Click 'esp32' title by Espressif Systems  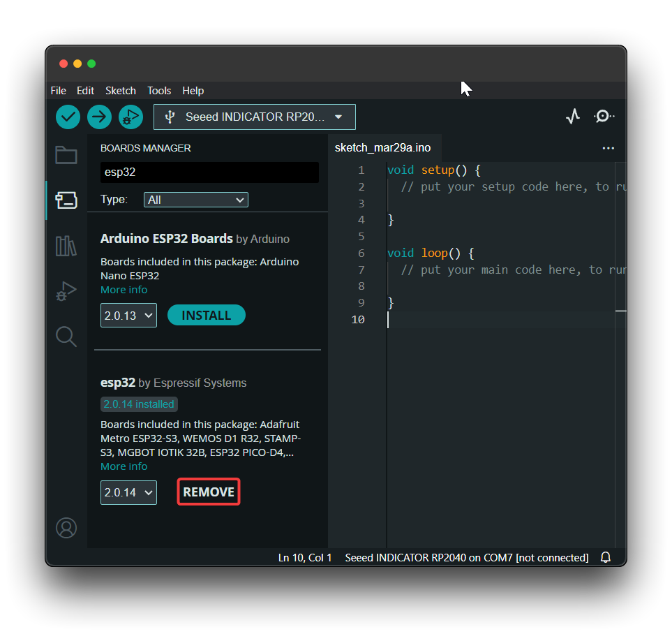tap(117, 382)
